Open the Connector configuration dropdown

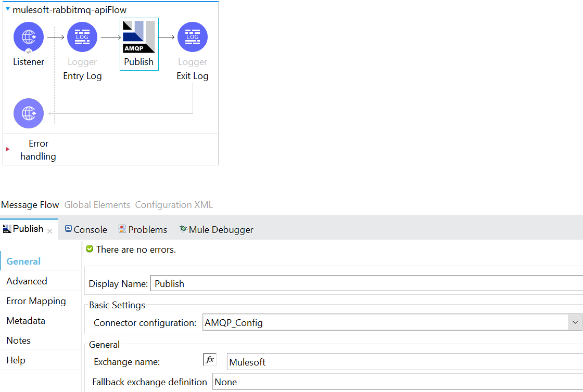(575, 323)
